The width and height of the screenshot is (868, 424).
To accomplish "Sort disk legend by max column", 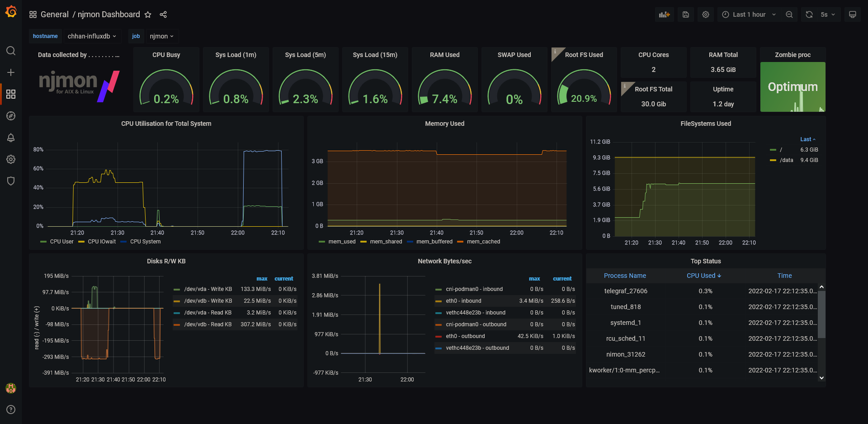I will pyautogui.click(x=262, y=279).
